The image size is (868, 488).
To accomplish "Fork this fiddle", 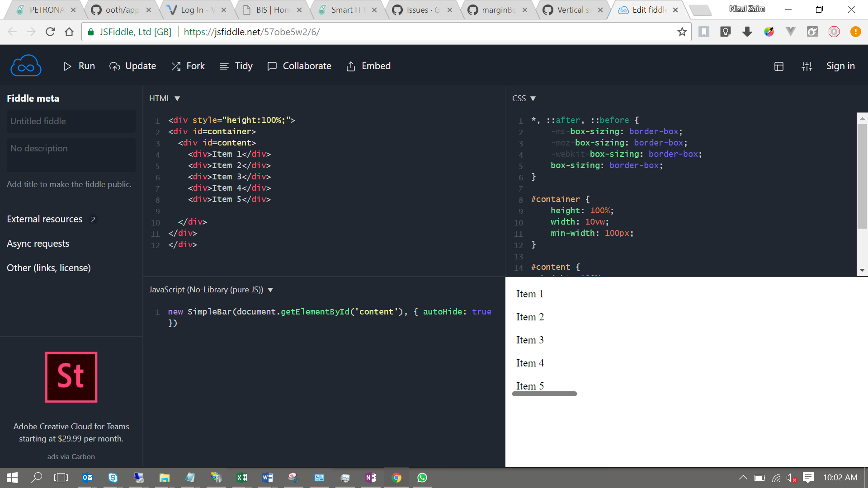I will (188, 66).
